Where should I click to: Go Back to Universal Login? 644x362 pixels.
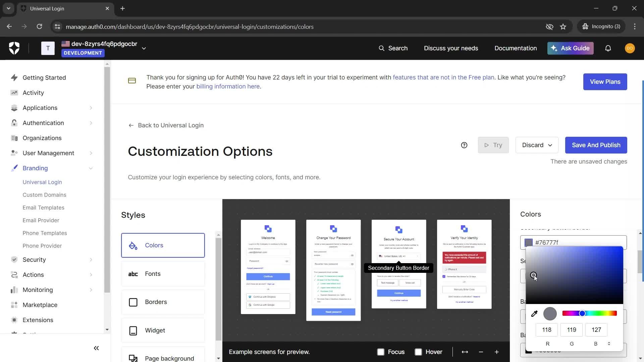point(166,125)
